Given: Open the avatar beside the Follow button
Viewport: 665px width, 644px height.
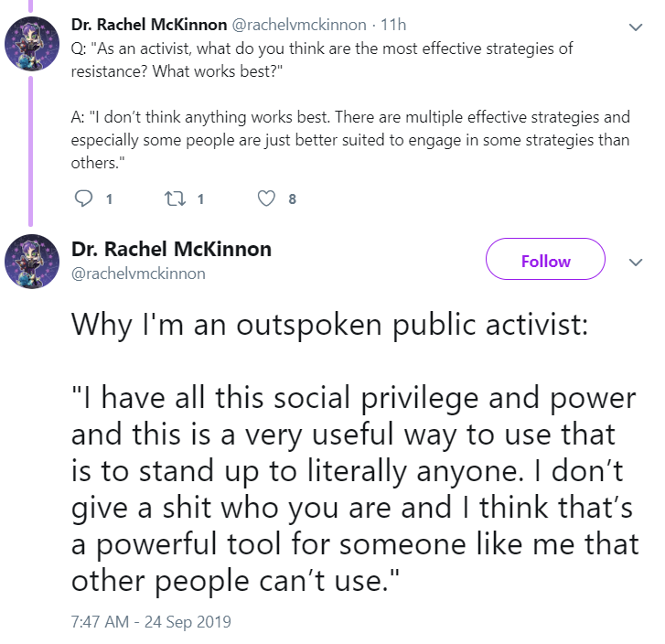Looking at the screenshot, I should pos(32,262).
